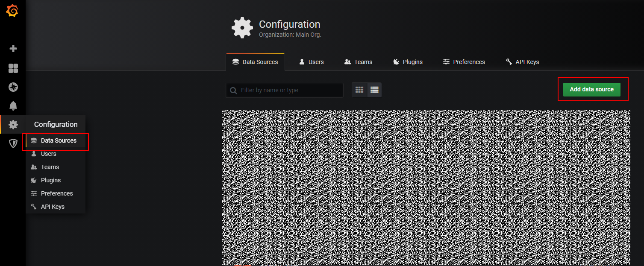Open the Alerting bell icon in sidebar
Image resolution: width=644 pixels, height=266 pixels.
click(13, 106)
